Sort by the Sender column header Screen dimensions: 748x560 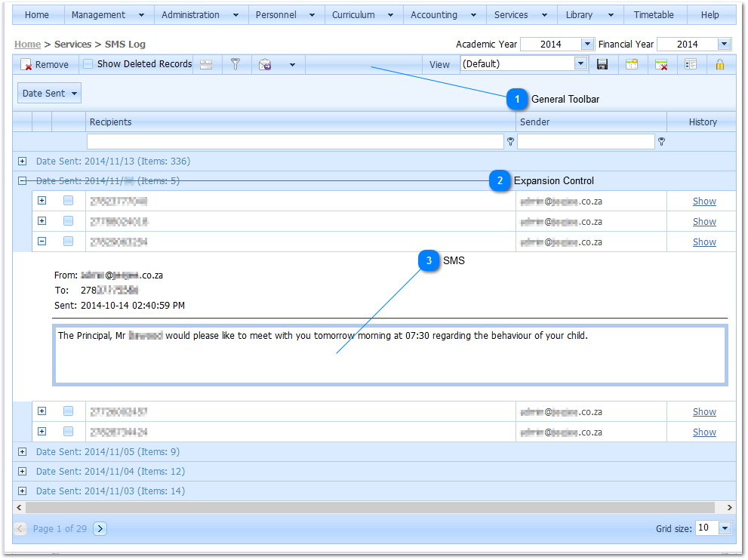(x=591, y=122)
